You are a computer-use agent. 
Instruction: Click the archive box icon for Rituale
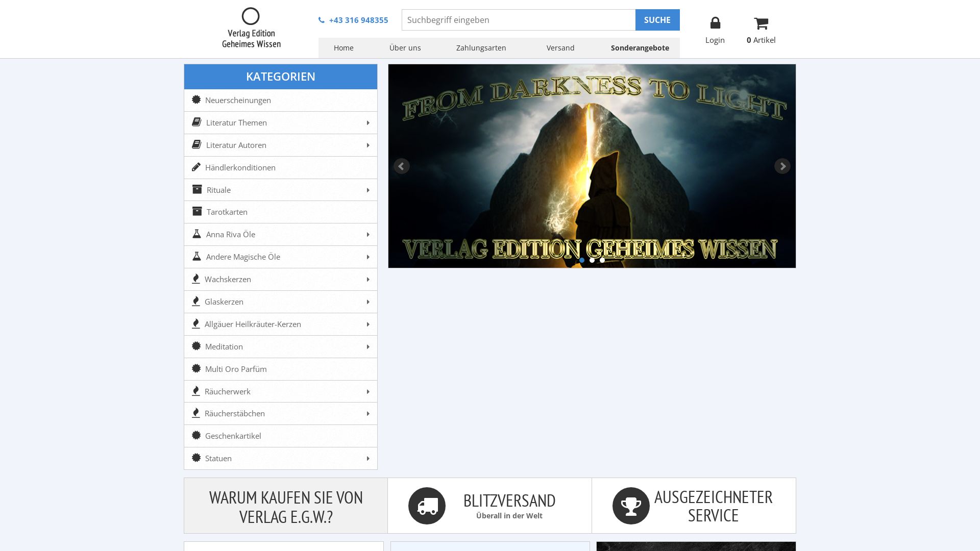[x=197, y=189]
